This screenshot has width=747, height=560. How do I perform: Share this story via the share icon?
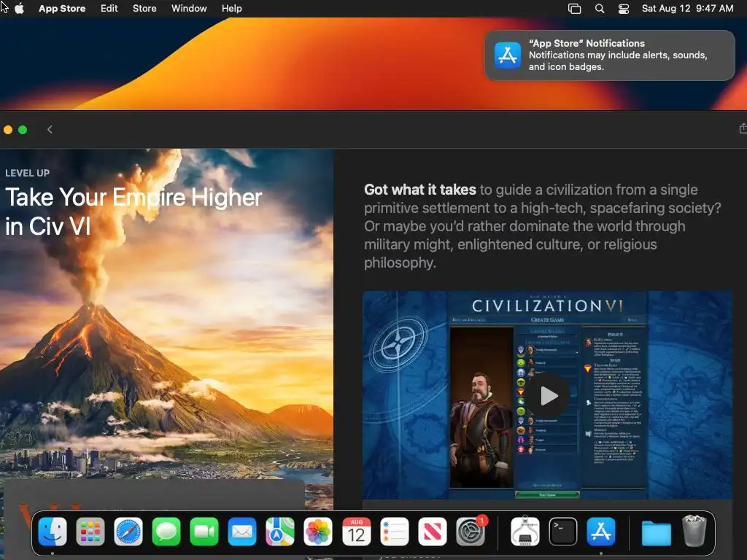743,128
